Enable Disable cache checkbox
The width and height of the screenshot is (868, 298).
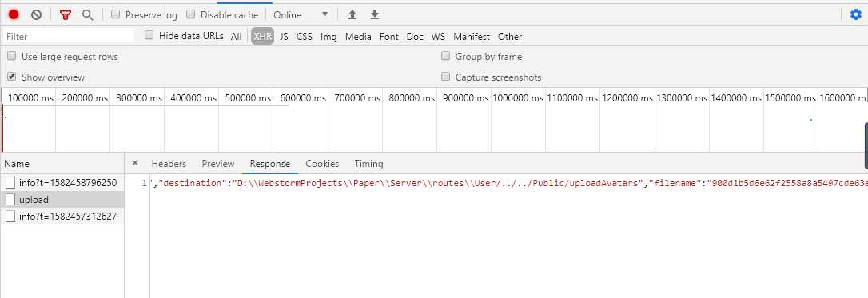click(190, 14)
